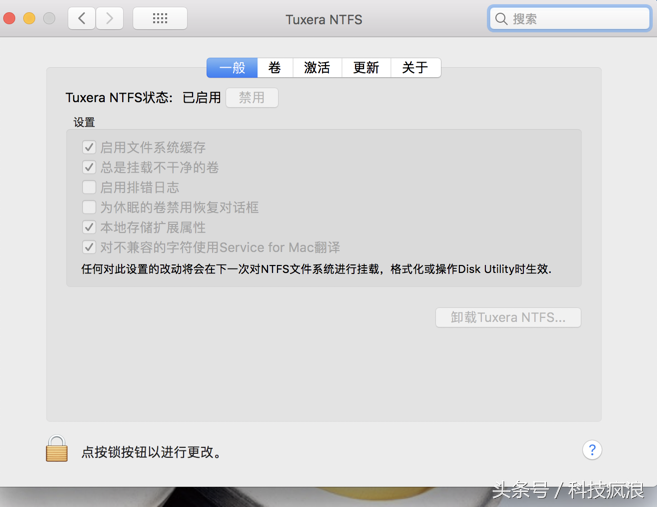Viewport: 657px width, 507px height.
Task: Select the 一般 tab
Action: [x=232, y=68]
